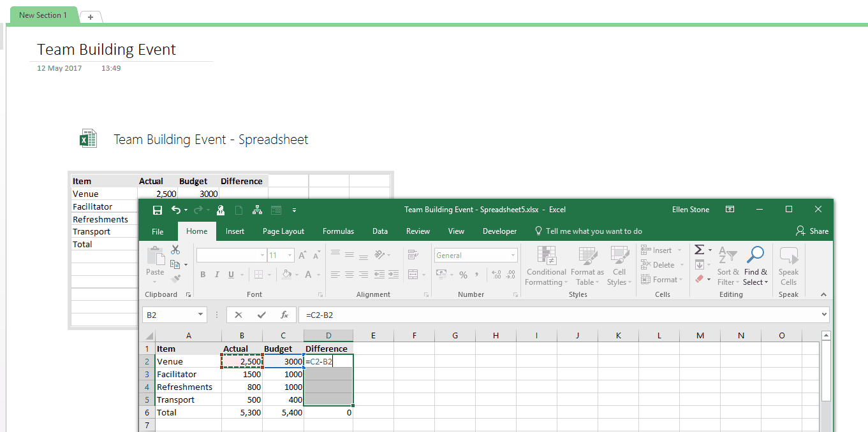This screenshot has width=868, height=432.
Task: Add a new section with the plus tab
Action: [91, 17]
